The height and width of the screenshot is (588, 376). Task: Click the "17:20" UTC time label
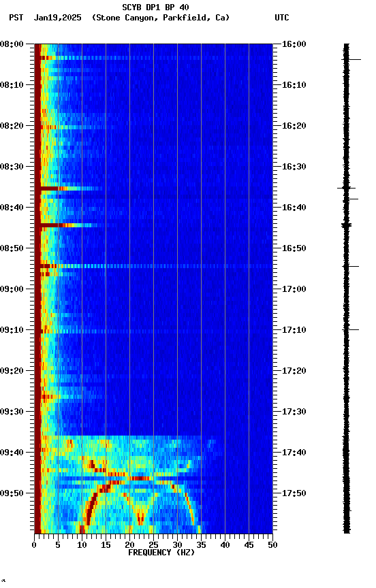[294, 371]
